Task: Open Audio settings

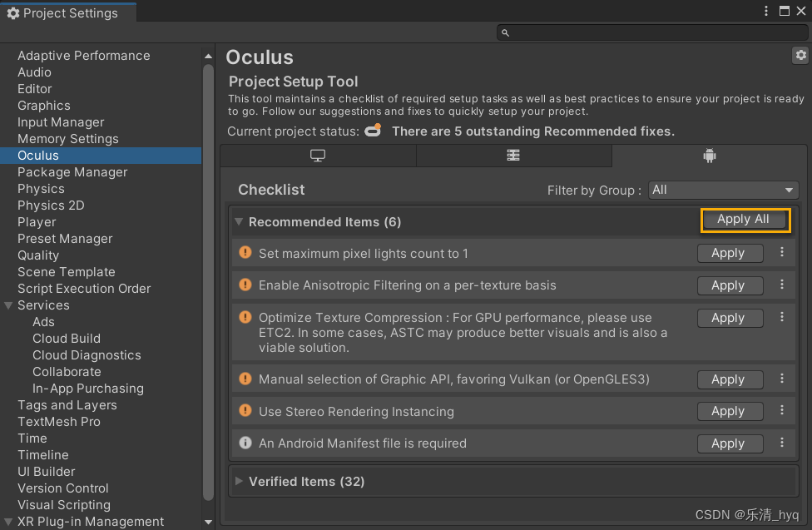Action: [34, 72]
